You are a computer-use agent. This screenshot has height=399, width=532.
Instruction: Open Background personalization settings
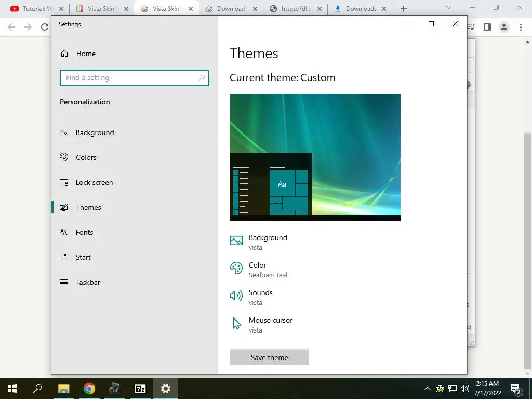135,132
